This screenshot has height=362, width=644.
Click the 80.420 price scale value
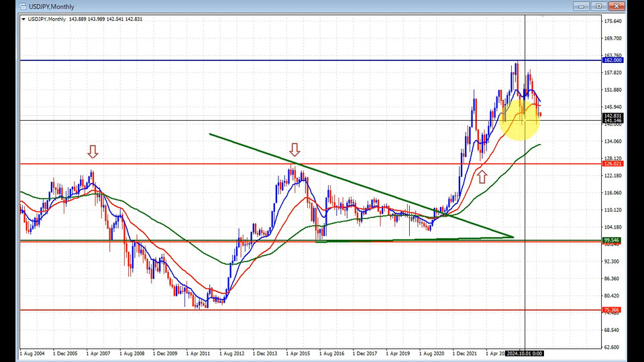pyautogui.click(x=613, y=296)
